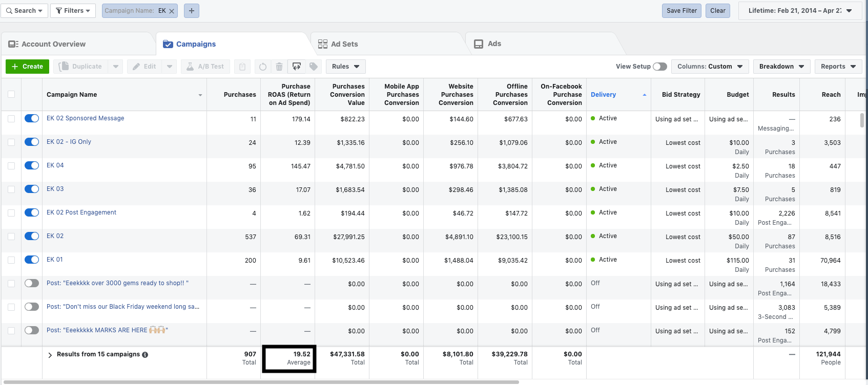
Task: Toggle the View Setup switch
Action: pos(660,67)
